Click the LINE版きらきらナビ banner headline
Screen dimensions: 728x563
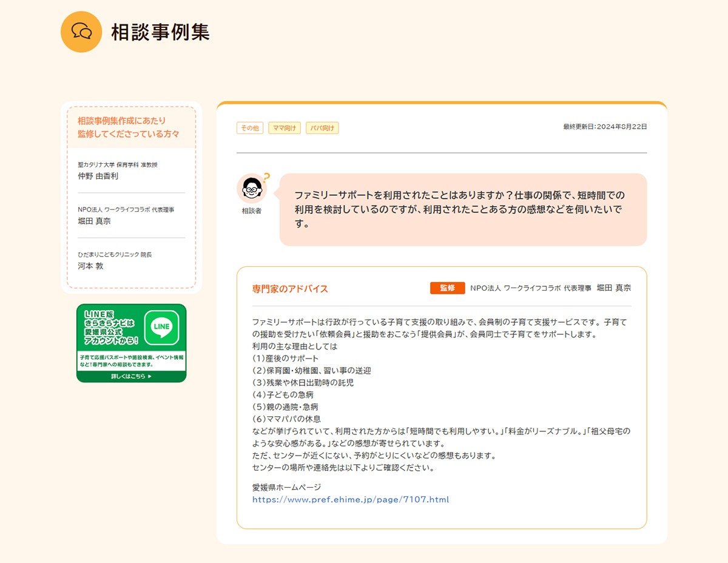109,328
